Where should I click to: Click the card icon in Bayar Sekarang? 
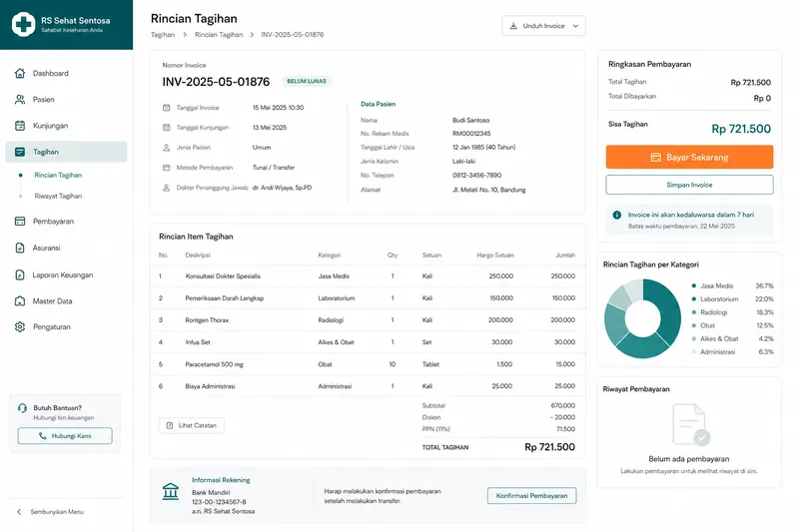click(x=656, y=158)
